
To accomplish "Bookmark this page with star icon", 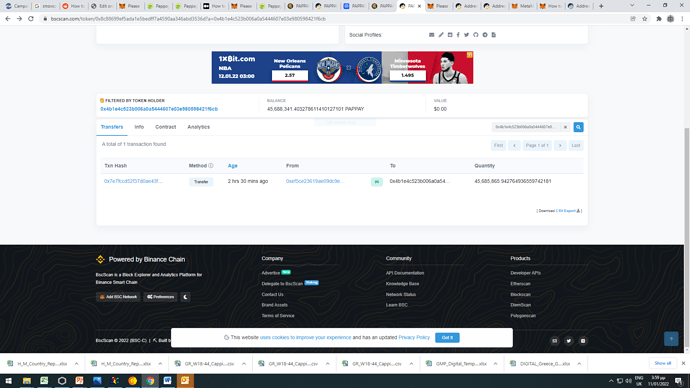I will (645, 19).
